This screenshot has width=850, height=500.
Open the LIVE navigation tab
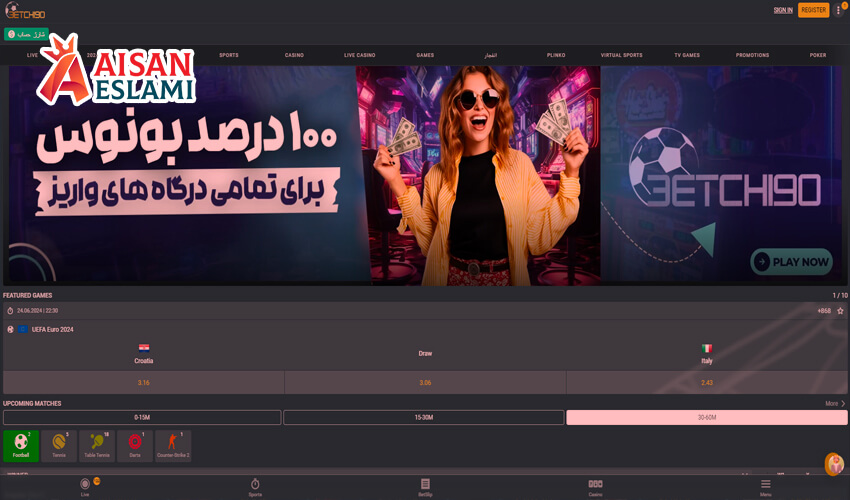pyautogui.click(x=33, y=55)
